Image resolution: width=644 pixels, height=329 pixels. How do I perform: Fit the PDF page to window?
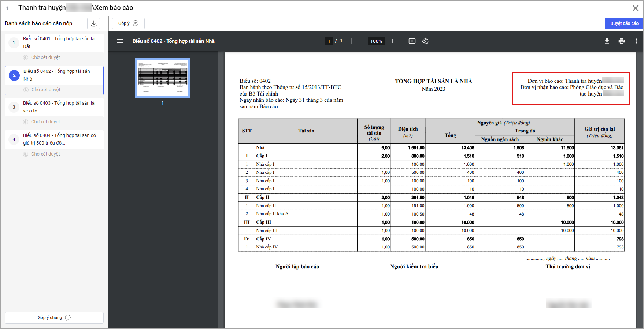click(x=412, y=41)
